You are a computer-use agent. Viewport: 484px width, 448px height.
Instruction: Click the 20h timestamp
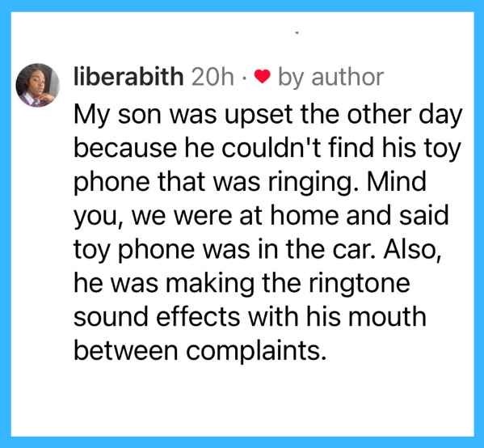(x=213, y=77)
